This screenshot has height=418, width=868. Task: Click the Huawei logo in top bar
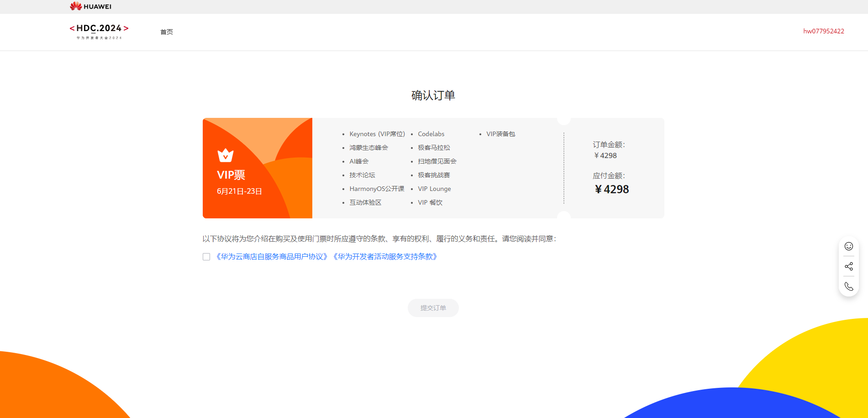click(x=90, y=6)
